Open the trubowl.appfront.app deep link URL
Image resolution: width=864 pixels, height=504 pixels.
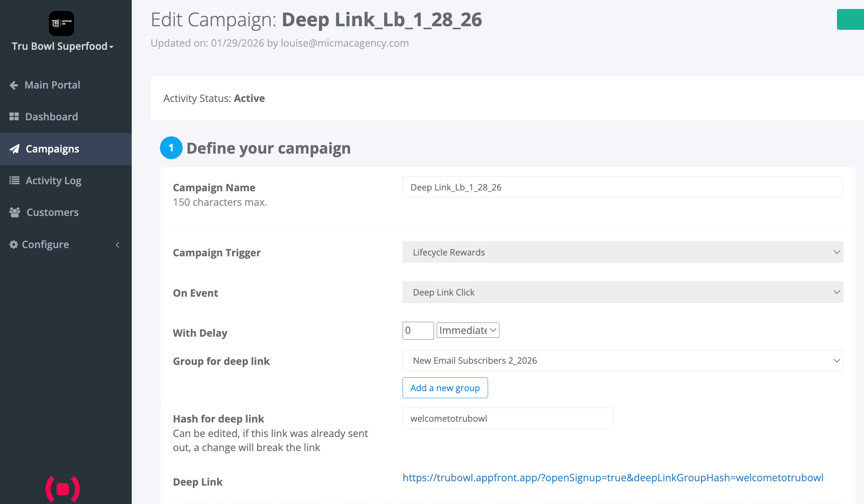coord(613,478)
